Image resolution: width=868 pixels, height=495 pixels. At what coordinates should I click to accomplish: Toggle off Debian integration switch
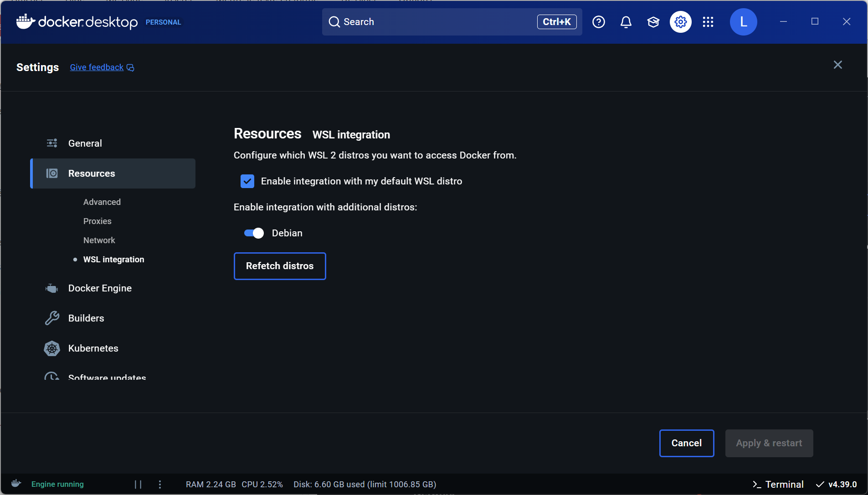(254, 233)
